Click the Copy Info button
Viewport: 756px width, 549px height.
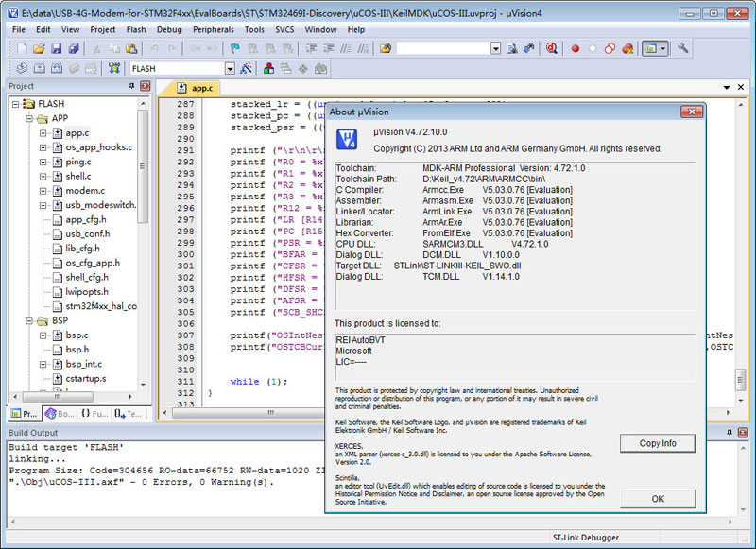click(657, 443)
